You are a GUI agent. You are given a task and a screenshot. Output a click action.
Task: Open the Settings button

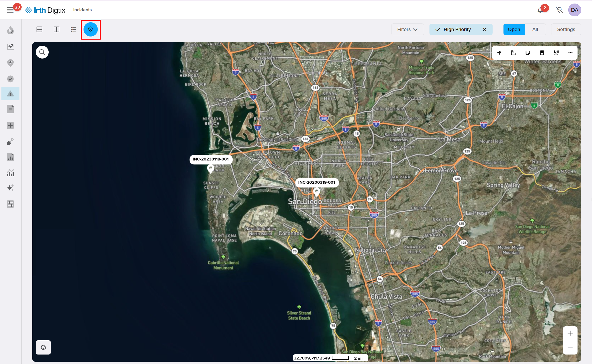point(566,29)
